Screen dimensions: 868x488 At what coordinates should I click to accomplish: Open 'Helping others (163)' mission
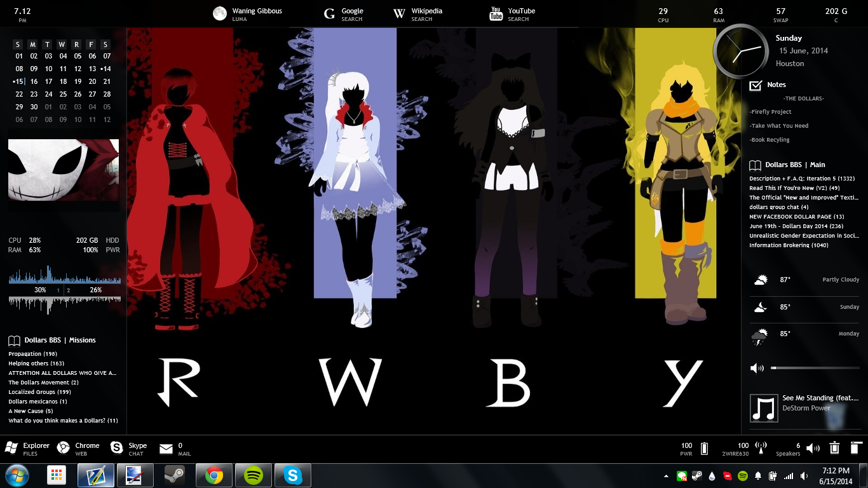pyautogui.click(x=36, y=363)
